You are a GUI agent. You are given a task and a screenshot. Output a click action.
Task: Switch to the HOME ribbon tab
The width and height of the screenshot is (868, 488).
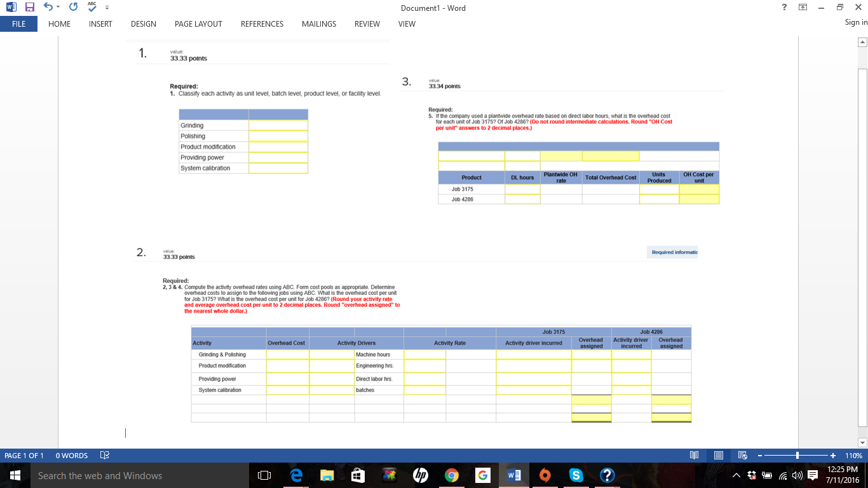[x=60, y=24]
